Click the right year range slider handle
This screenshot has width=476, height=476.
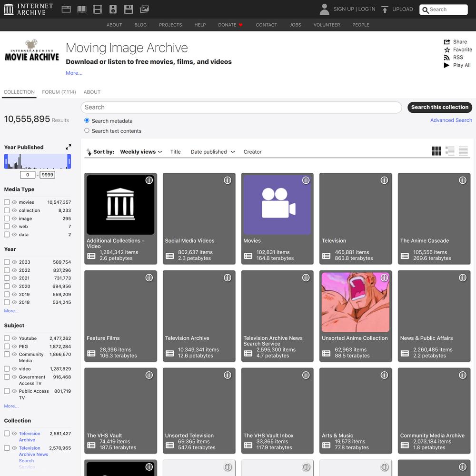click(69, 161)
